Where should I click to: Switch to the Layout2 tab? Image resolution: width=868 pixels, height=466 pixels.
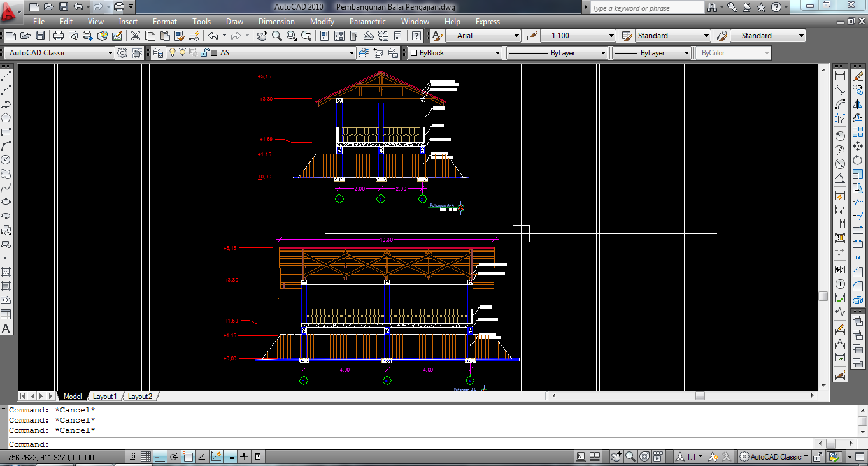(x=140, y=397)
